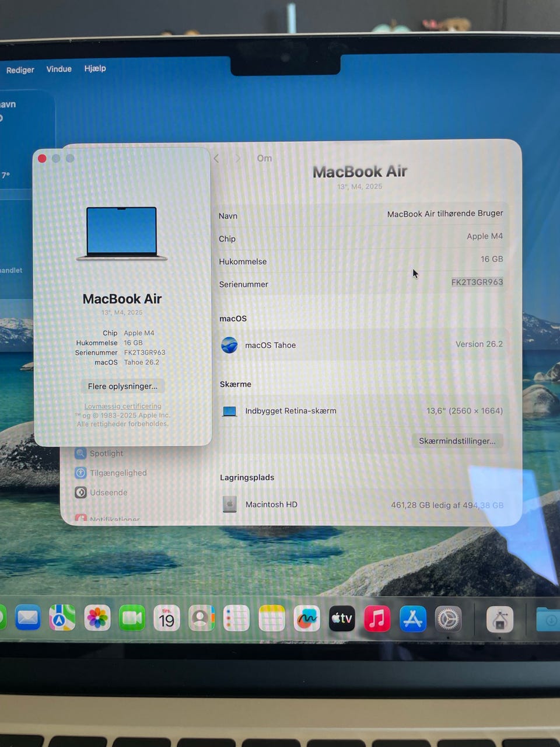Open the Vindue menu
Screen dimensions: 560x747
(x=59, y=69)
